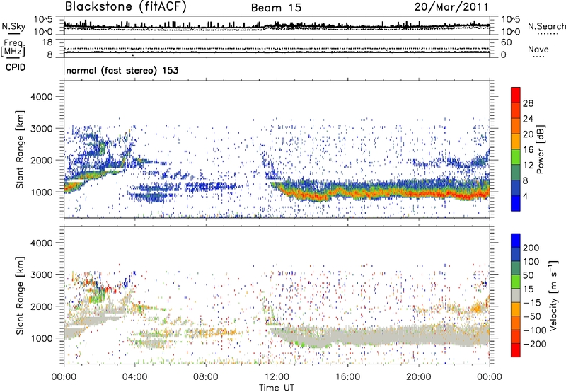
Task: Click the '200' tick on Velocity scale
Action: (531, 248)
